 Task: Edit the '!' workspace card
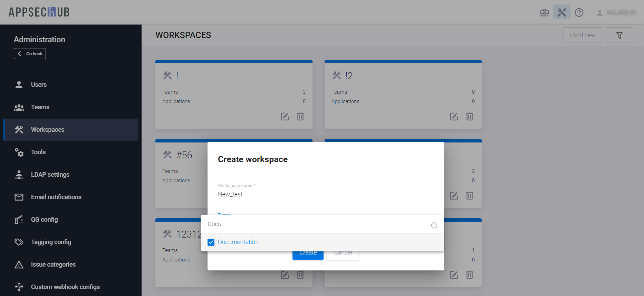(x=285, y=117)
